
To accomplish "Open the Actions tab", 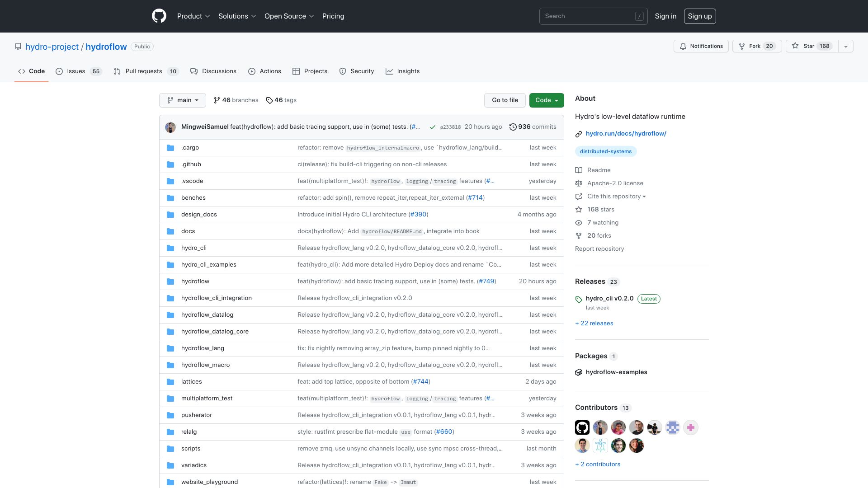I will pos(264,71).
